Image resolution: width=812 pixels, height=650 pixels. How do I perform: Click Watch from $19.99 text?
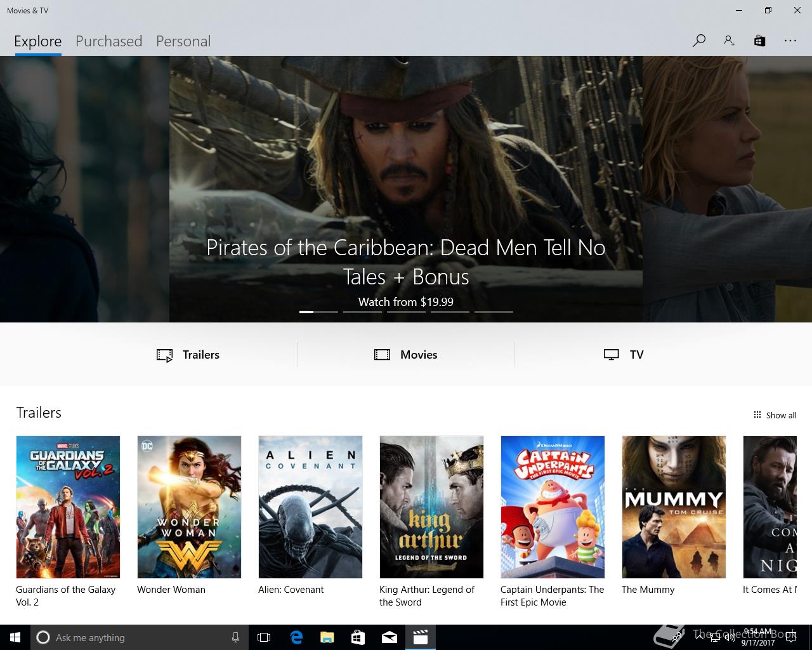coord(406,302)
